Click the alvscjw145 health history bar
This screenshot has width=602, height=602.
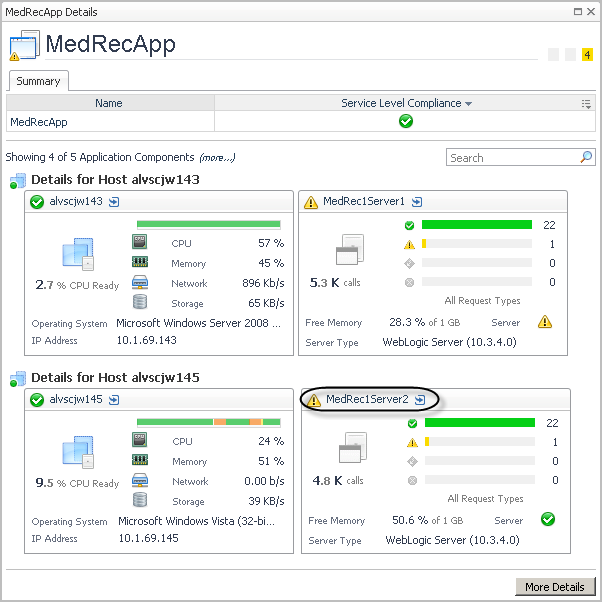click(208, 422)
